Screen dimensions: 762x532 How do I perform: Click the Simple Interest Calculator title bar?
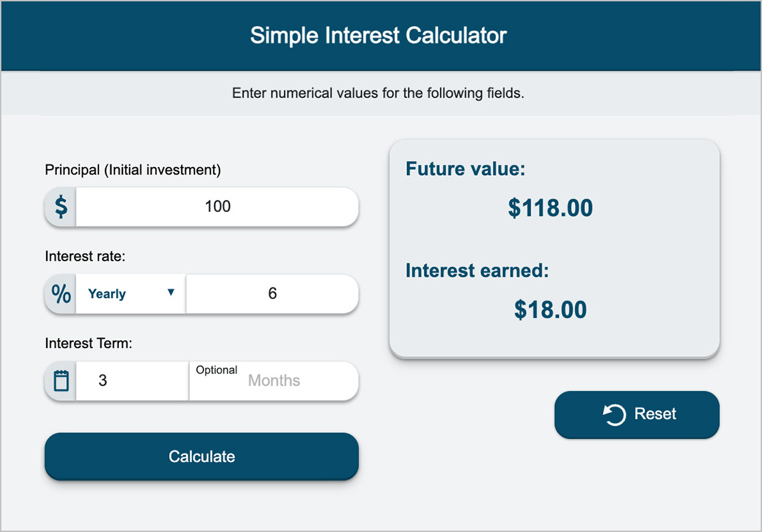378,35
